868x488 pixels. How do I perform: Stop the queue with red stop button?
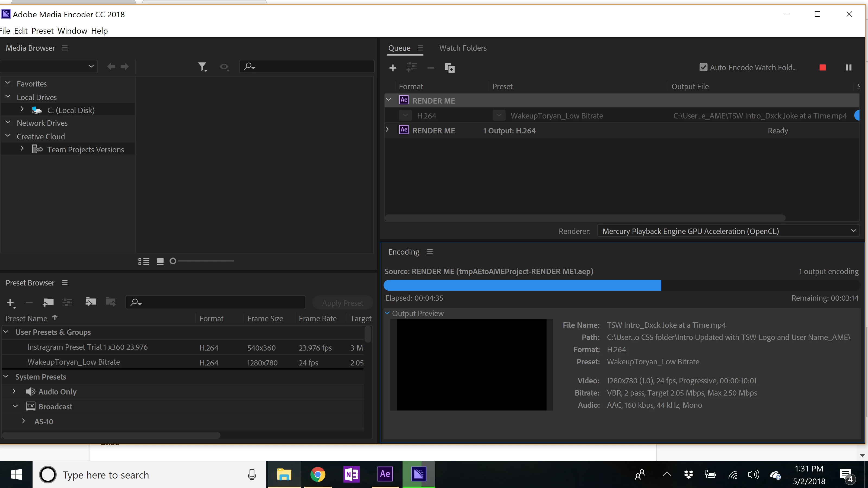click(822, 68)
